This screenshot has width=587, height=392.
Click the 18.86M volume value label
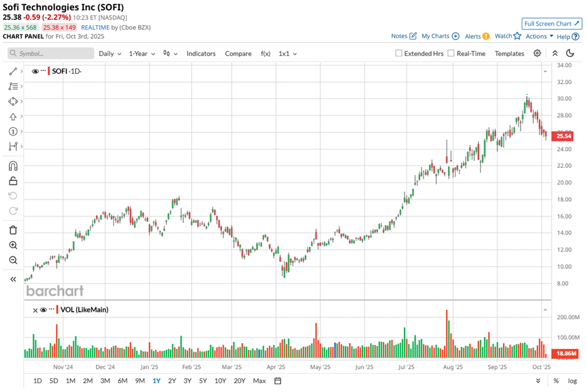click(x=566, y=353)
